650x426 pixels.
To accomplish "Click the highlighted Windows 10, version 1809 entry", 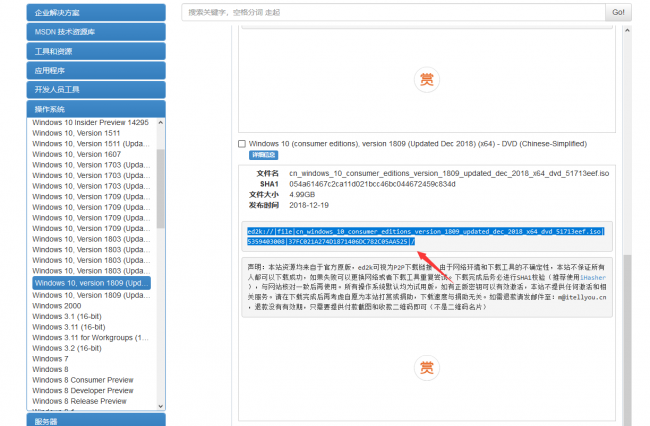I will pos(91,283).
